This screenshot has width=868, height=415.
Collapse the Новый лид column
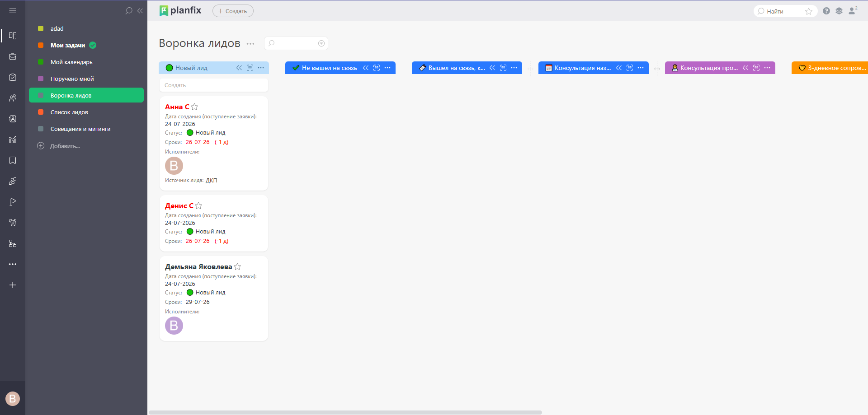239,68
